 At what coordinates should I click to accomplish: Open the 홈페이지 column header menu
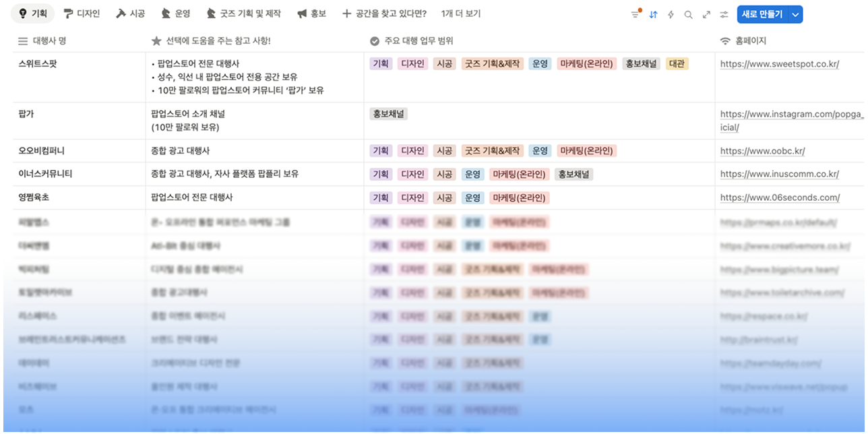pos(789,41)
